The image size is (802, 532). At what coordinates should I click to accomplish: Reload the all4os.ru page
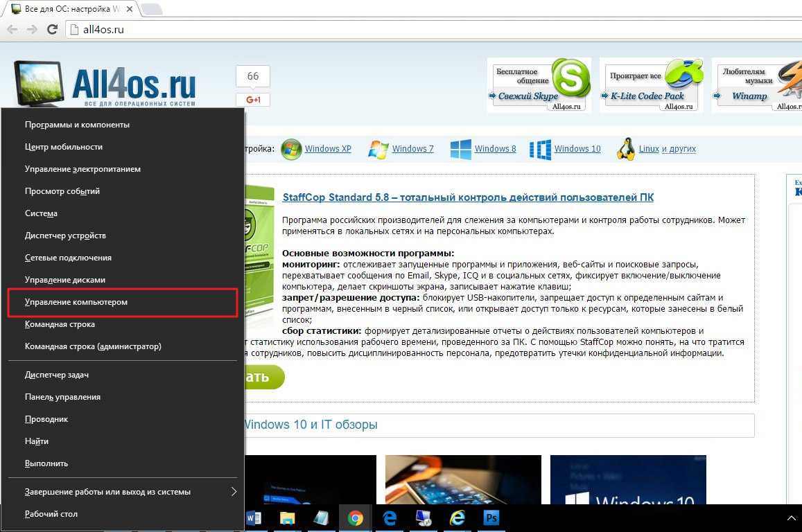(52, 30)
